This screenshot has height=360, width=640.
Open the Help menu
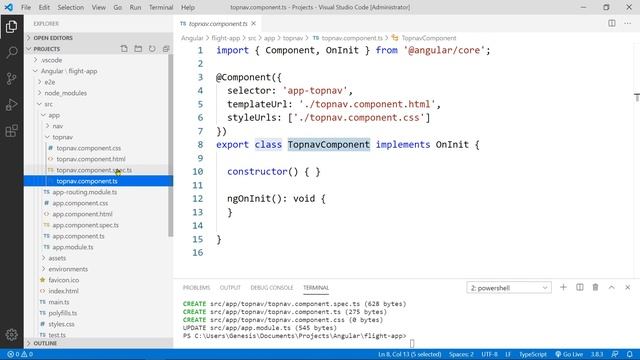[188, 7]
